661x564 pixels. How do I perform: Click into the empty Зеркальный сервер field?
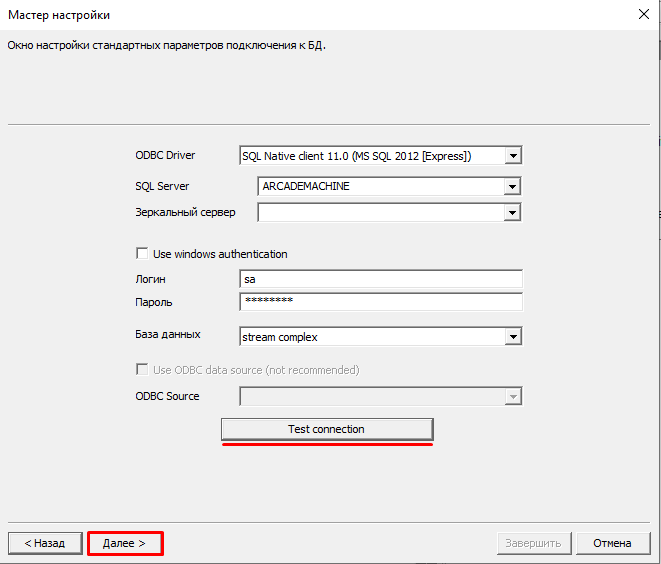(378, 212)
